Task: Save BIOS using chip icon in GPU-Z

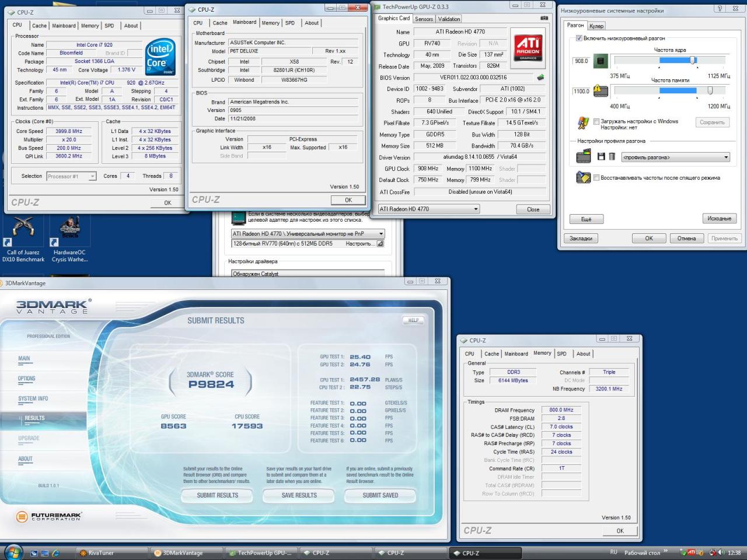Action: 540,77
